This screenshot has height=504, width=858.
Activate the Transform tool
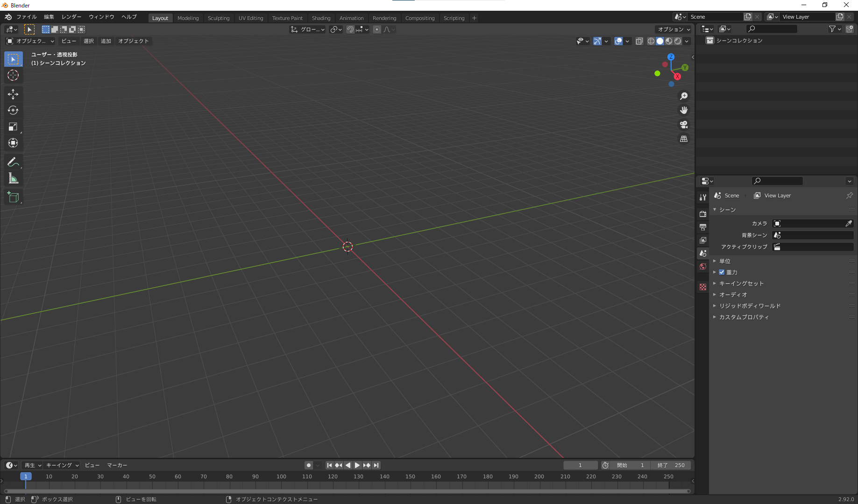coord(13,143)
